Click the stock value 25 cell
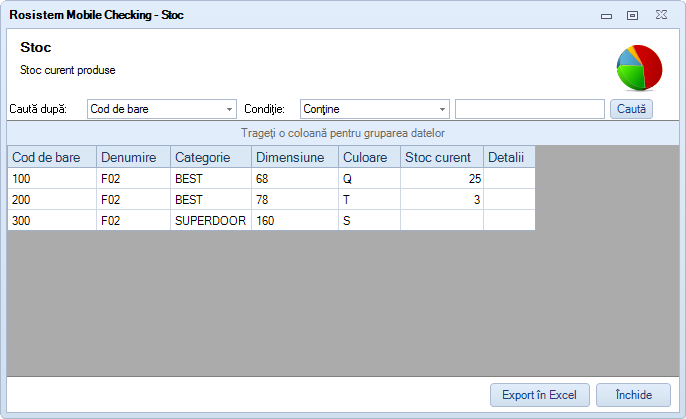 [441, 178]
